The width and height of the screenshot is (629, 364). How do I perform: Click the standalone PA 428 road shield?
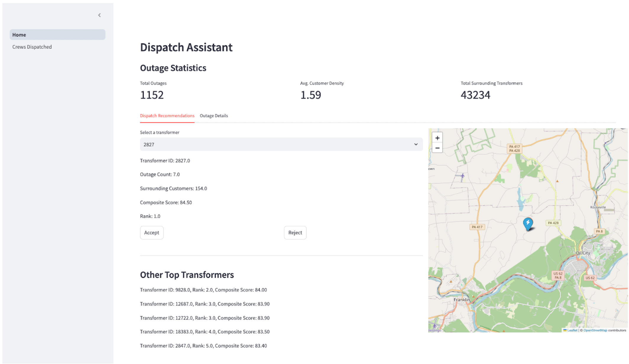(x=553, y=223)
